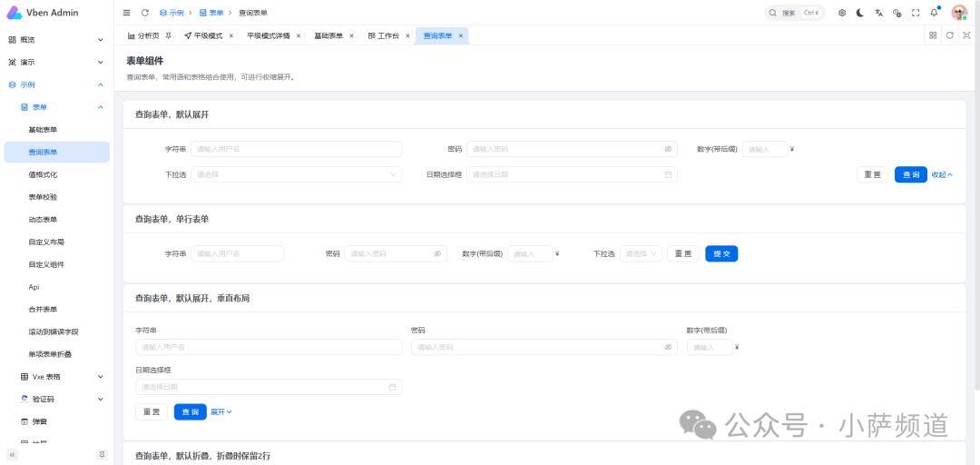The width and height of the screenshot is (980, 465).
Task: Maximize content with the tab bar focus icon
Action: point(967,35)
